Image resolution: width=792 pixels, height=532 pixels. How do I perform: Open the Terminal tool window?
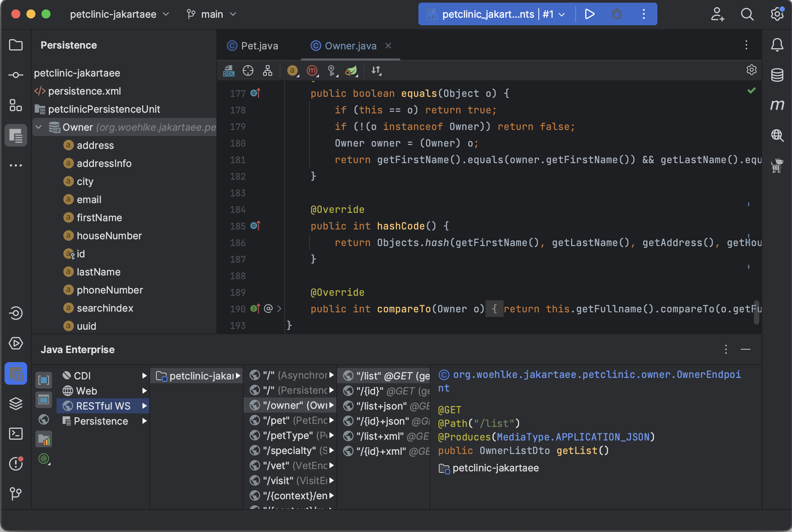[x=16, y=434]
